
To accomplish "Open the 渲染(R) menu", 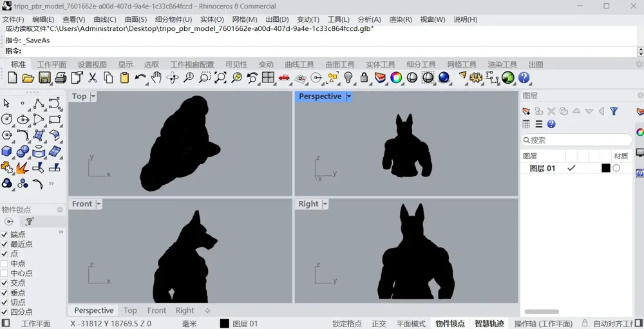I will click(401, 19).
